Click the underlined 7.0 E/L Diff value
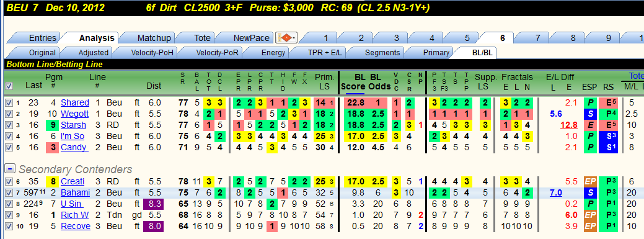The image size is (644, 239). (x=556, y=192)
